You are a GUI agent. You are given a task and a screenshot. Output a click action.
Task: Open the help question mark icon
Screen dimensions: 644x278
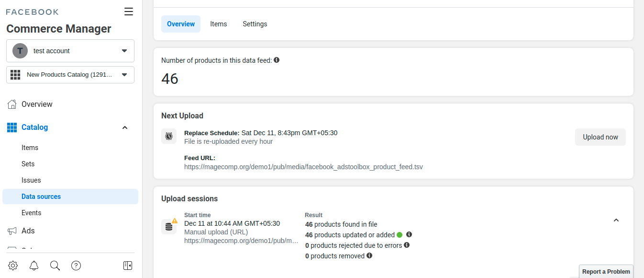click(76, 266)
